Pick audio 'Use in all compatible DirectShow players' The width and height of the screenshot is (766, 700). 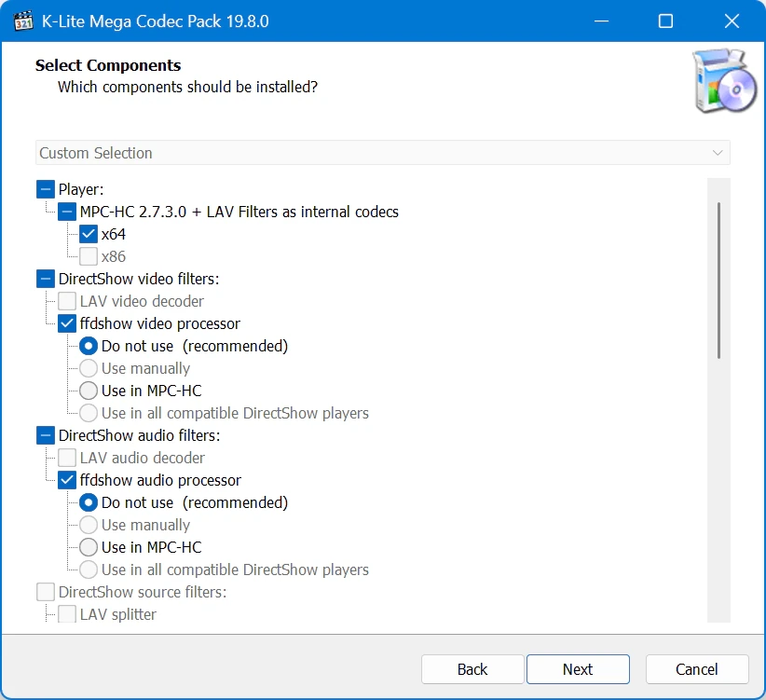pyautogui.click(x=89, y=570)
